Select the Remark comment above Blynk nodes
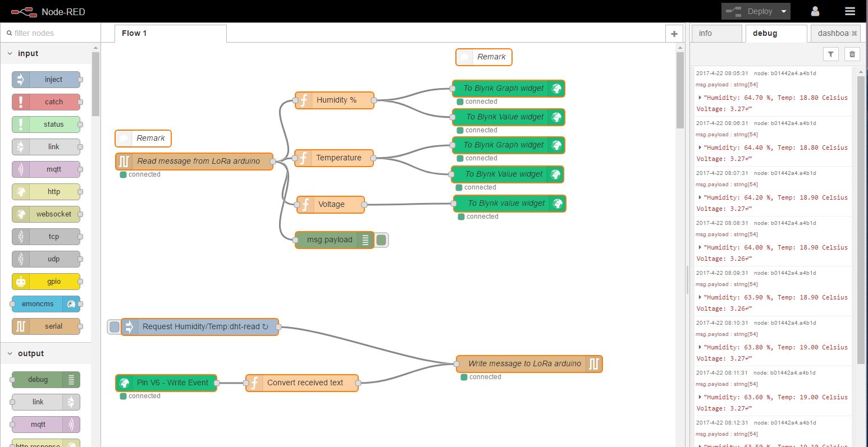This screenshot has width=868, height=447. [x=484, y=57]
